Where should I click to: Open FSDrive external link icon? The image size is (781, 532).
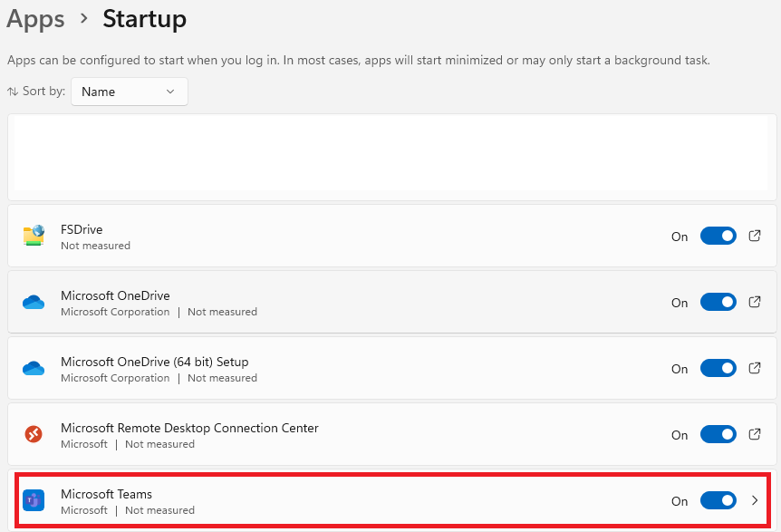pyautogui.click(x=755, y=236)
